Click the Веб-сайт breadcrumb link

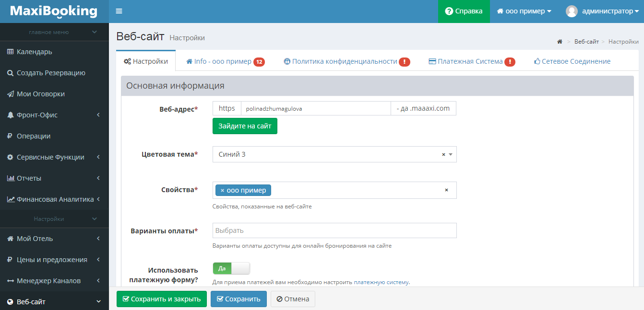tap(586, 42)
